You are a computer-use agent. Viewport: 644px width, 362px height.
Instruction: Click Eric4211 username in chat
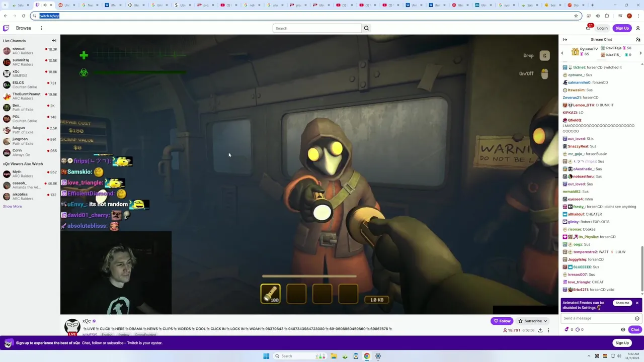pyautogui.click(x=581, y=290)
